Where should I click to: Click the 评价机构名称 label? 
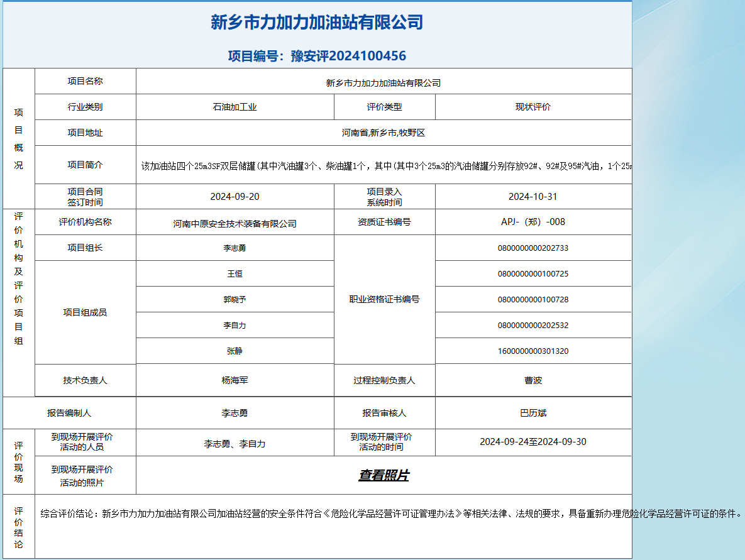[85, 222]
